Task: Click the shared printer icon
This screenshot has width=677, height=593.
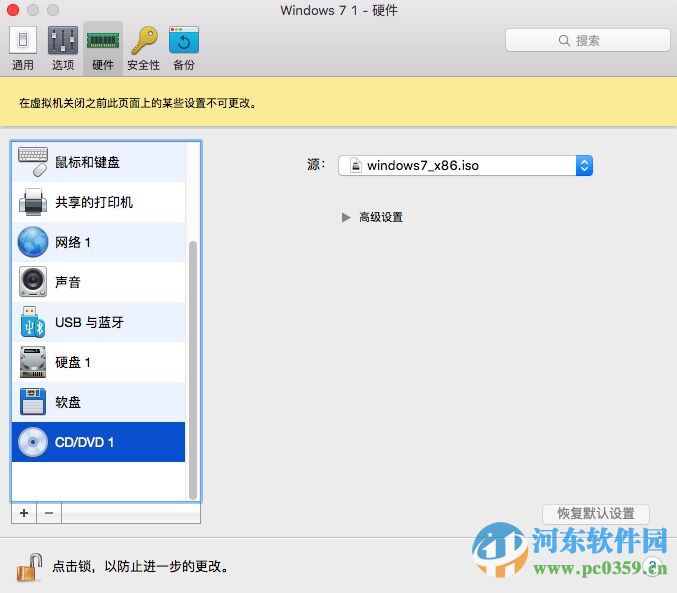Action: 33,202
